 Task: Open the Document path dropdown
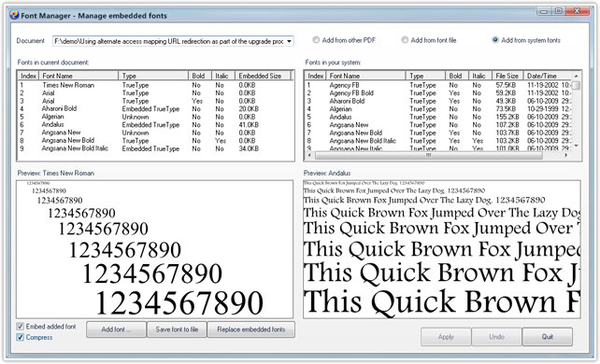[289, 41]
